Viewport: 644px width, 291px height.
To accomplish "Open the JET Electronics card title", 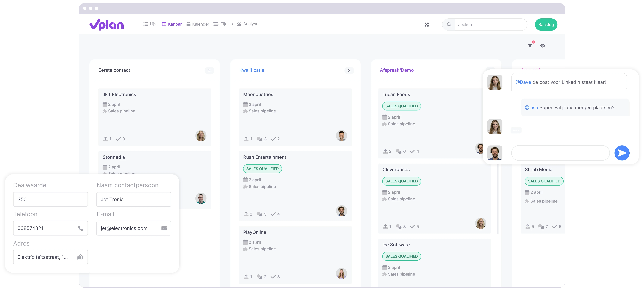I will click(119, 95).
